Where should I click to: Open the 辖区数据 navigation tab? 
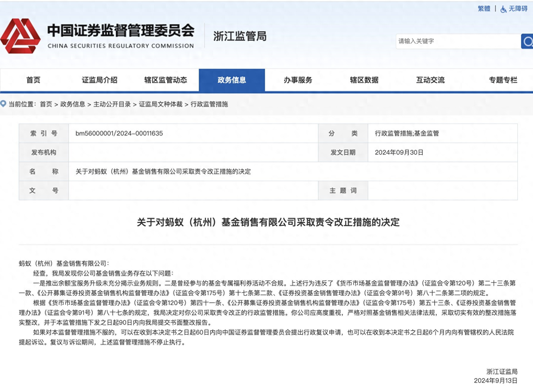(x=364, y=80)
